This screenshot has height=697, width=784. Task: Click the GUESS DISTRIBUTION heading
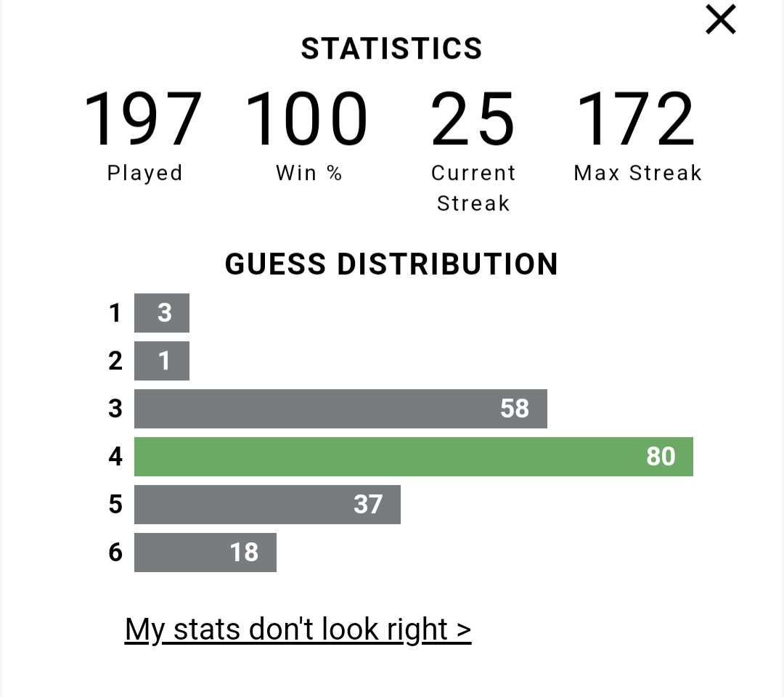391,264
